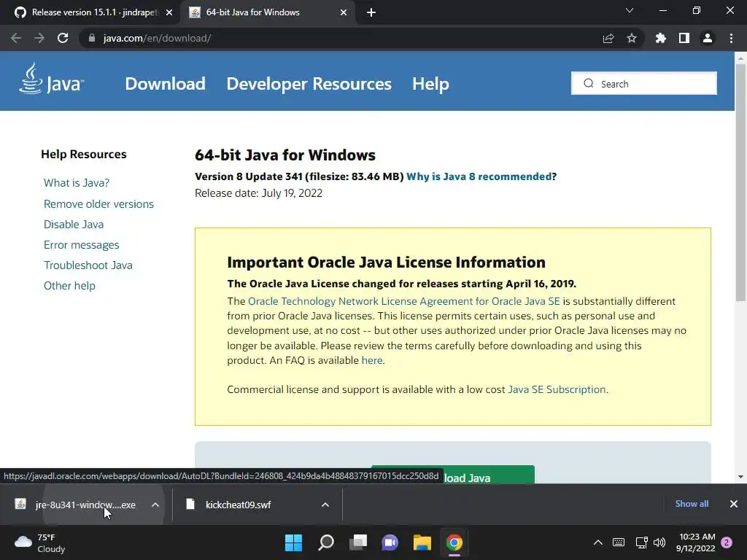The height and width of the screenshot is (560, 747).
Task: Close the downloads bar
Action: pyautogui.click(x=734, y=504)
